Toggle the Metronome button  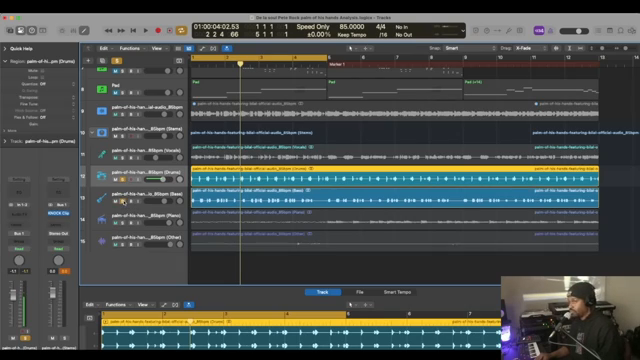(550, 31)
